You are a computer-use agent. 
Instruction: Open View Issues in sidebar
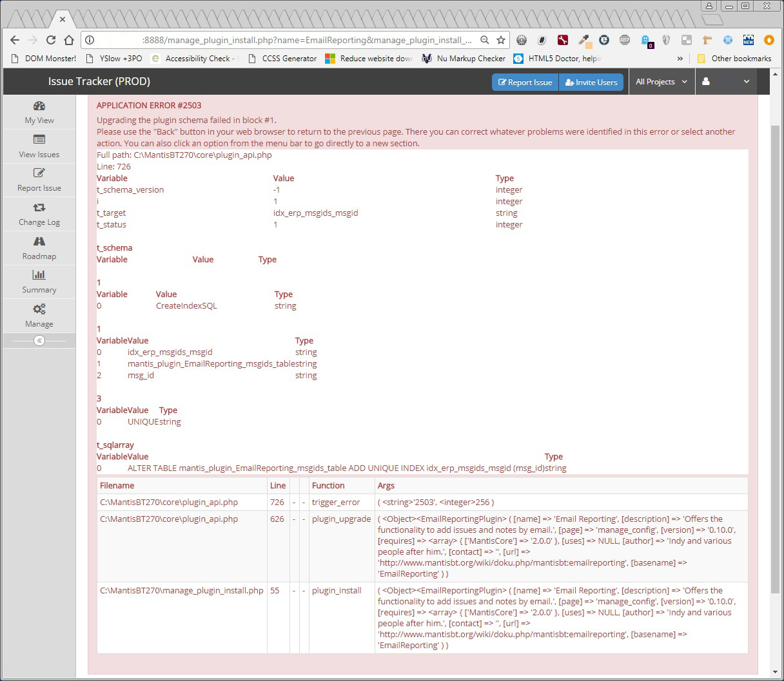[39, 146]
